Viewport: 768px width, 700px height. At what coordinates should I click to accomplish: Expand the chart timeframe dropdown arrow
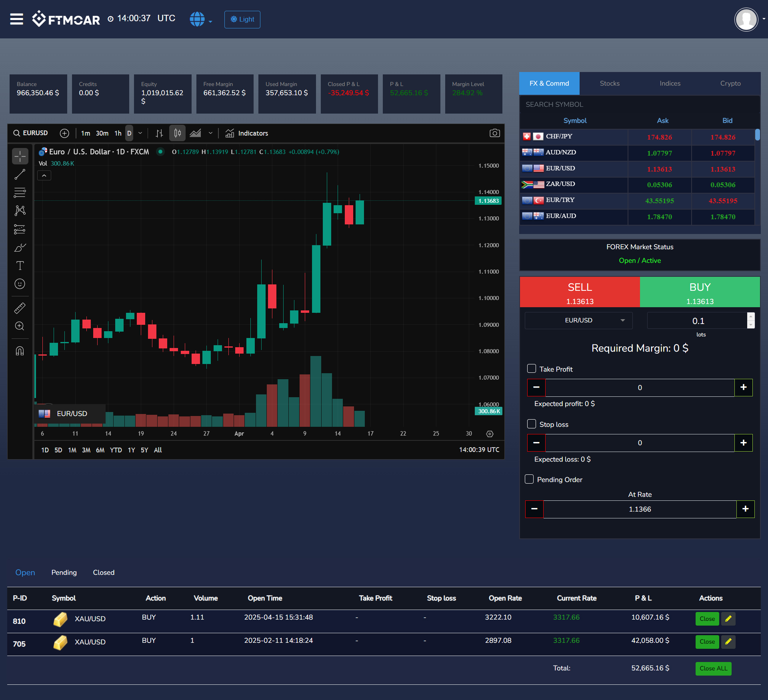[140, 133]
